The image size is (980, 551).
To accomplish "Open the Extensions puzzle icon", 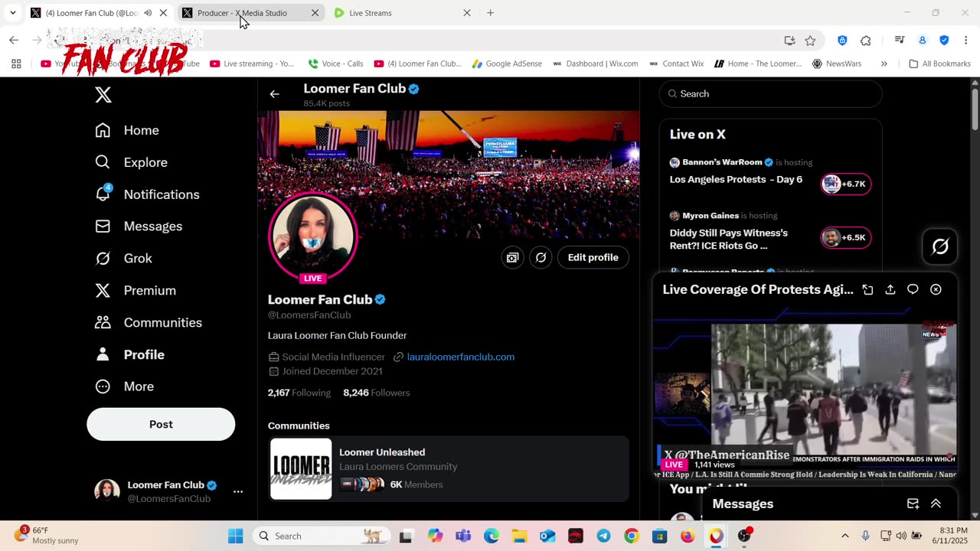I will click(866, 41).
